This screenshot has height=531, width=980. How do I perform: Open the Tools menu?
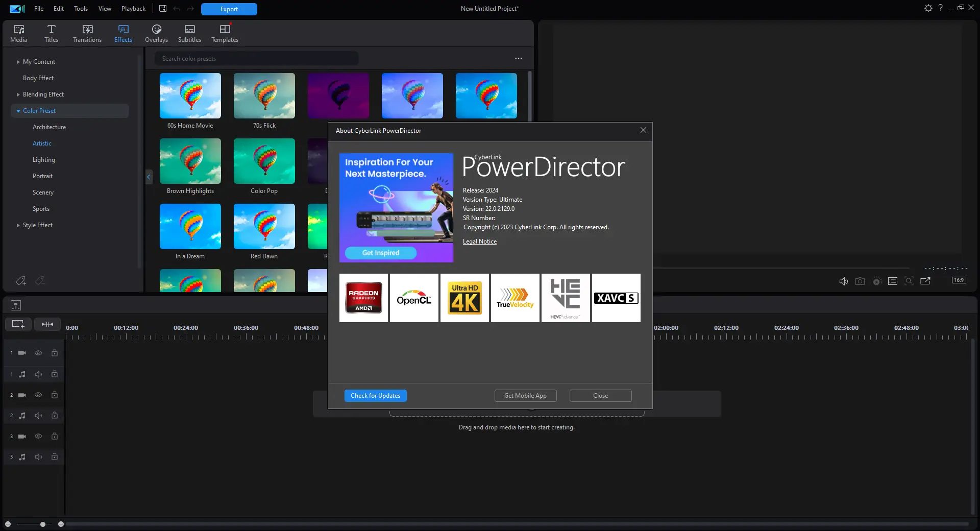click(x=81, y=9)
